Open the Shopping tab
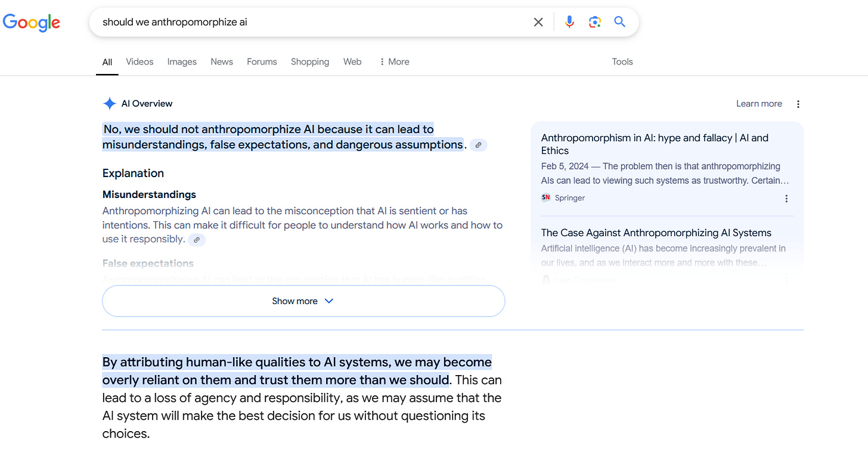868x452 pixels. (310, 61)
